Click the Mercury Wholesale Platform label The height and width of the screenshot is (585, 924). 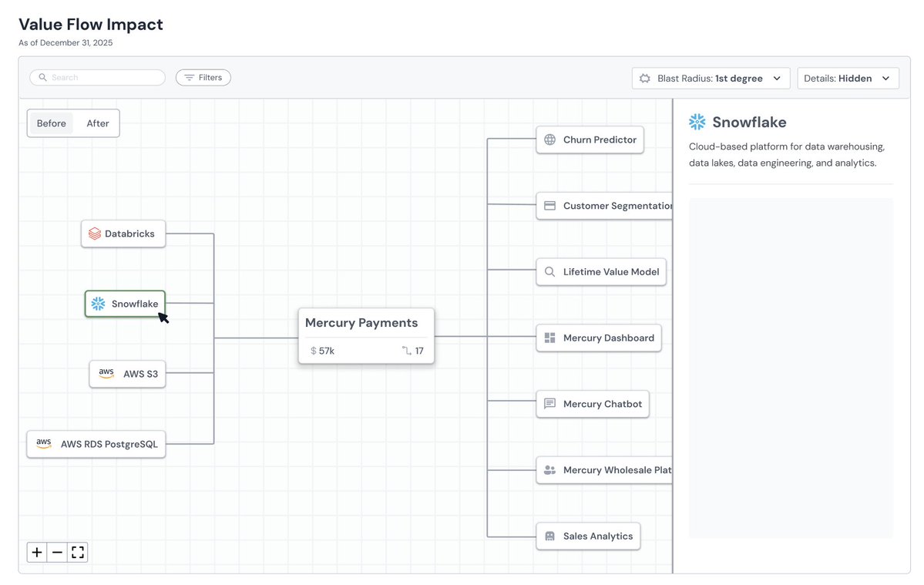pyautogui.click(x=617, y=470)
